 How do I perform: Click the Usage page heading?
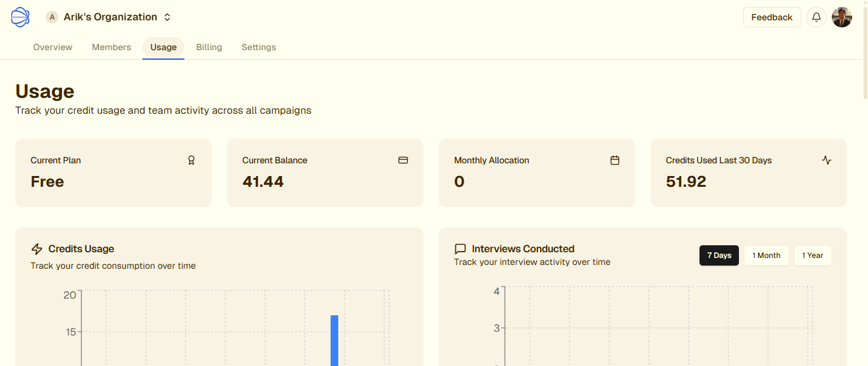pyautogui.click(x=45, y=91)
